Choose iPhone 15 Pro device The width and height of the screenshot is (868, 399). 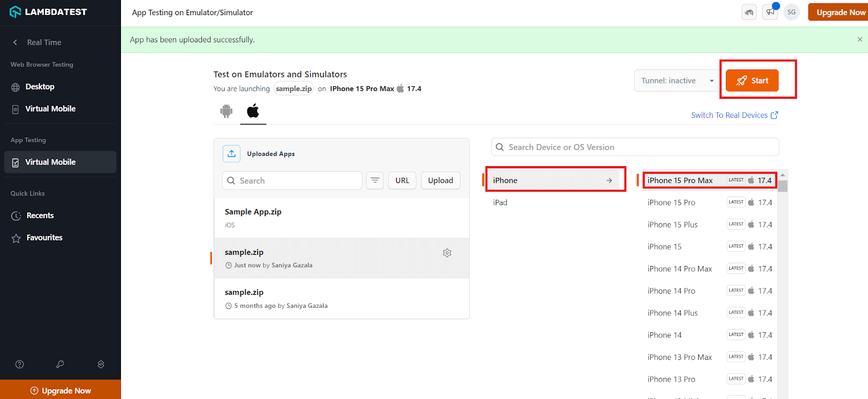(710, 202)
